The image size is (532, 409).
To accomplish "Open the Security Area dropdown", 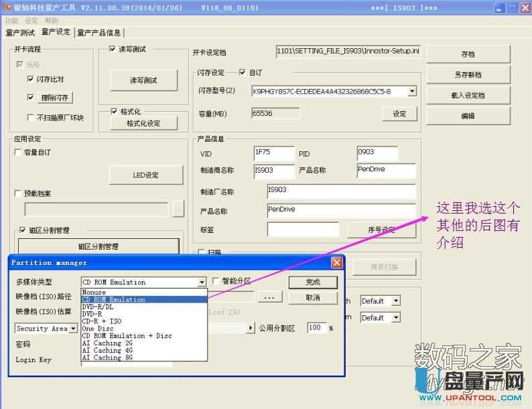I will point(73,329).
